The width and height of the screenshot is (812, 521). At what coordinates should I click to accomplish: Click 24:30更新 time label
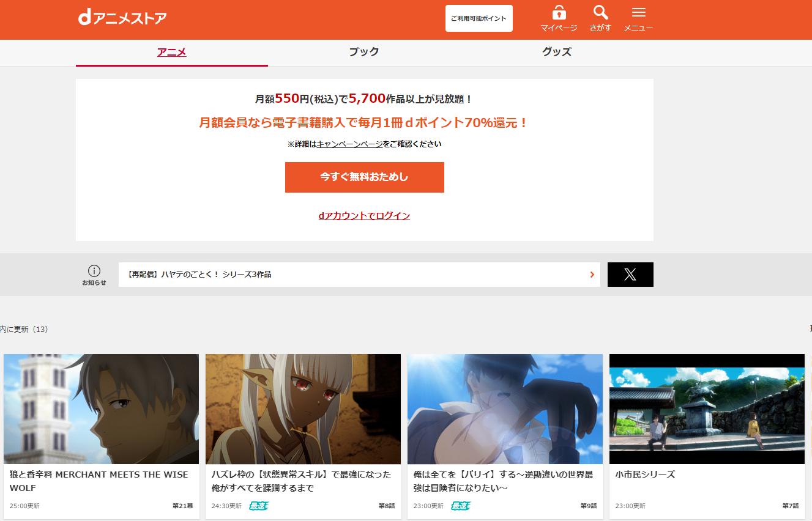point(226,506)
